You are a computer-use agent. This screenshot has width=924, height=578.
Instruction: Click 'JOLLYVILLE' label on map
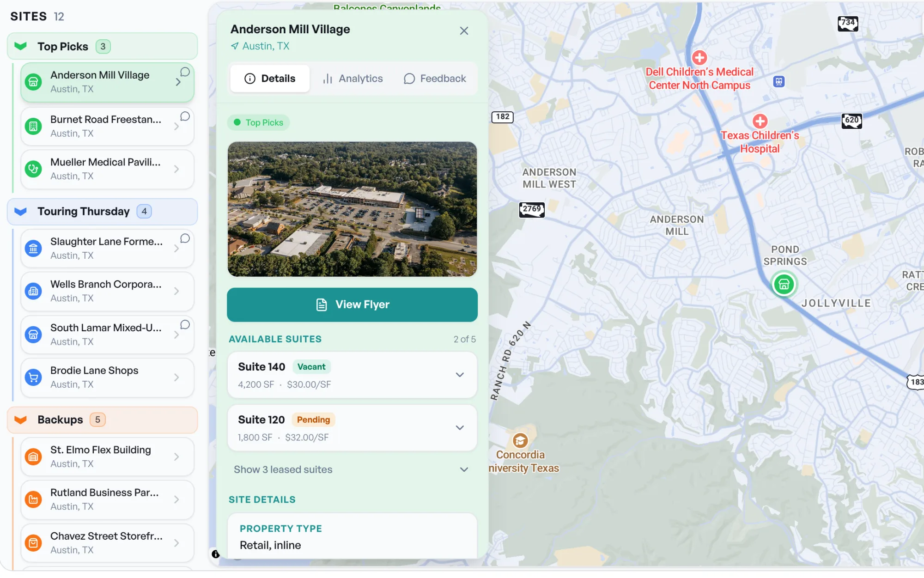pyautogui.click(x=836, y=304)
